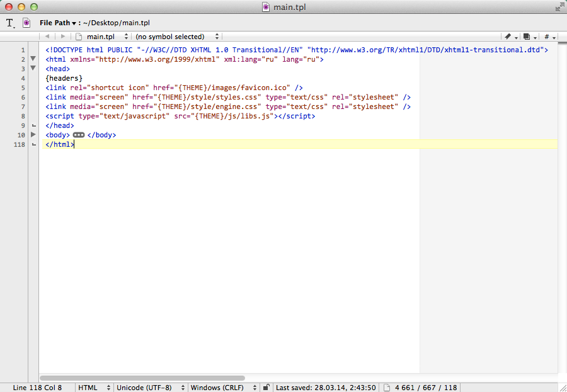Image resolution: width=567 pixels, height=392 pixels.
Task: Click the document icon beside File Path
Action: pos(26,23)
